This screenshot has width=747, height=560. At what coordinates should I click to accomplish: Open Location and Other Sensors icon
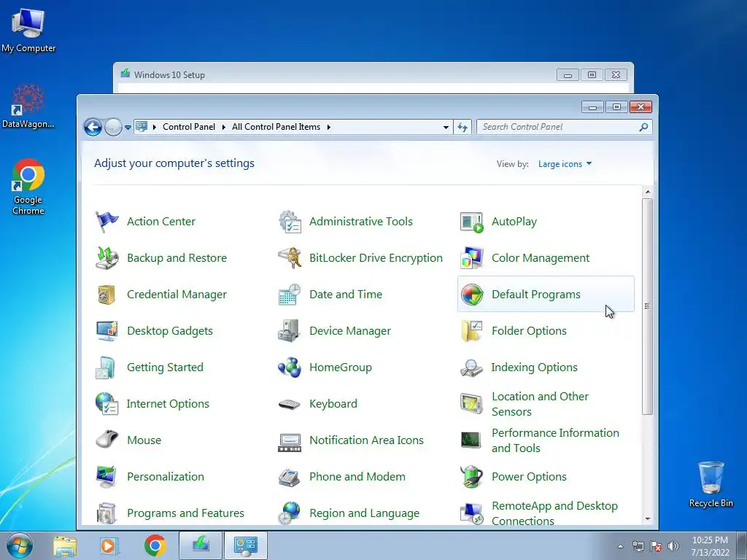click(472, 404)
